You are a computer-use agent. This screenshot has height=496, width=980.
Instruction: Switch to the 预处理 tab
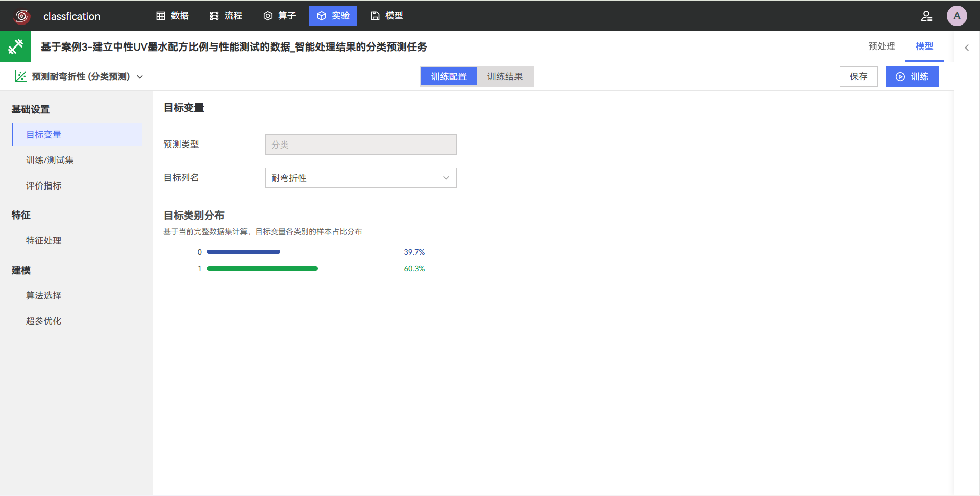point(881,46)
